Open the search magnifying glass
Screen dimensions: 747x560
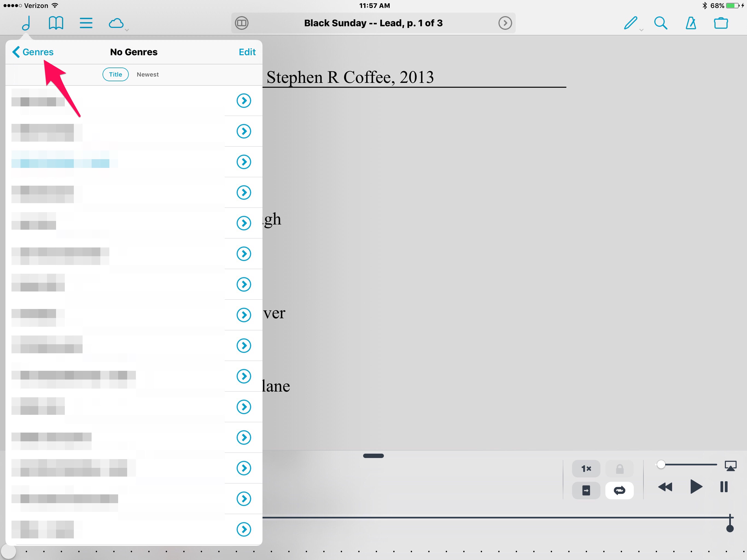pos(660,23)
